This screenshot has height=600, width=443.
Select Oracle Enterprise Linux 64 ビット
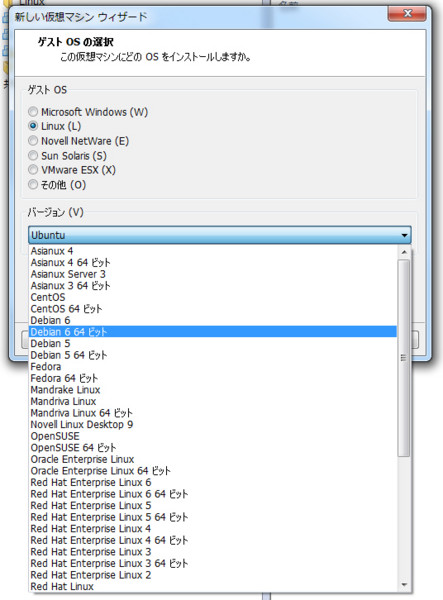tap(213, 471)
